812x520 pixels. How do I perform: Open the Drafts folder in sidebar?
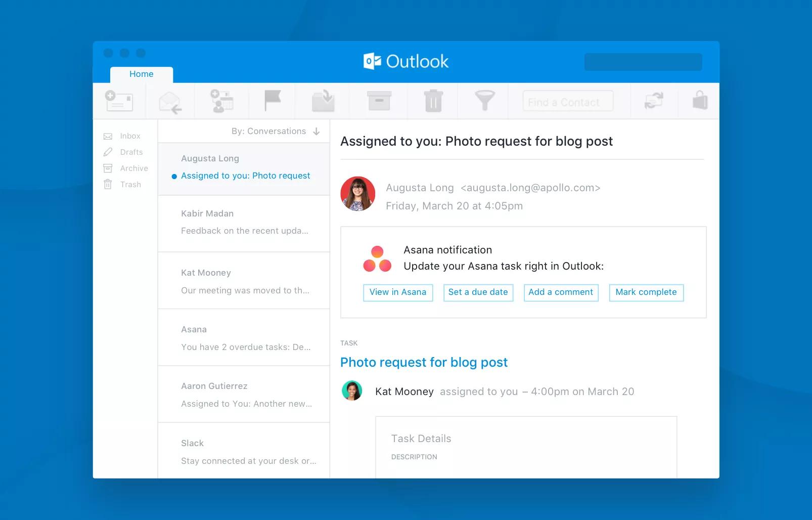click(131, 152)
